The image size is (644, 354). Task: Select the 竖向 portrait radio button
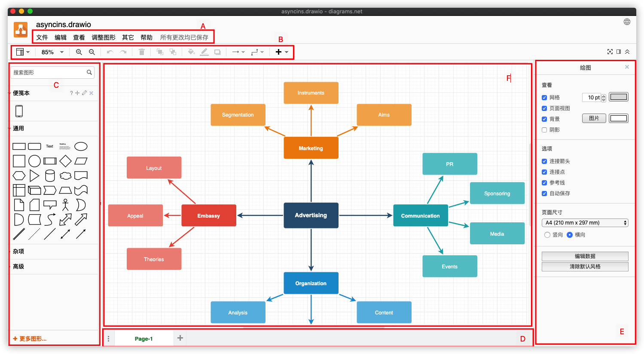tap(547, 235)
